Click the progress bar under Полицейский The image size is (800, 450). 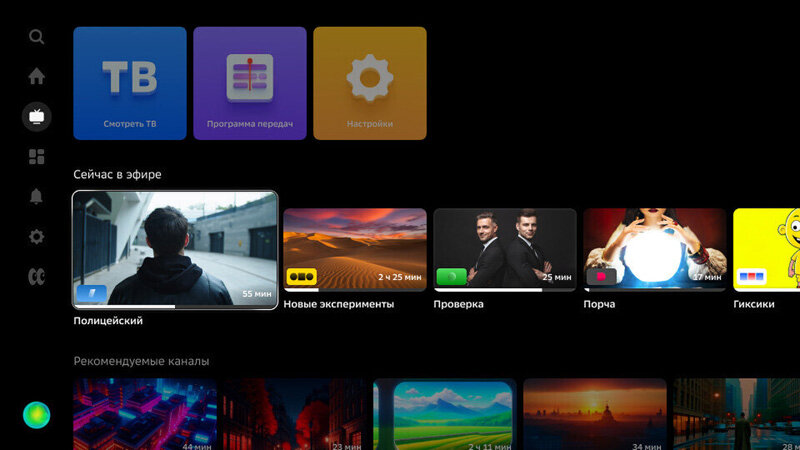pos(176,307)
